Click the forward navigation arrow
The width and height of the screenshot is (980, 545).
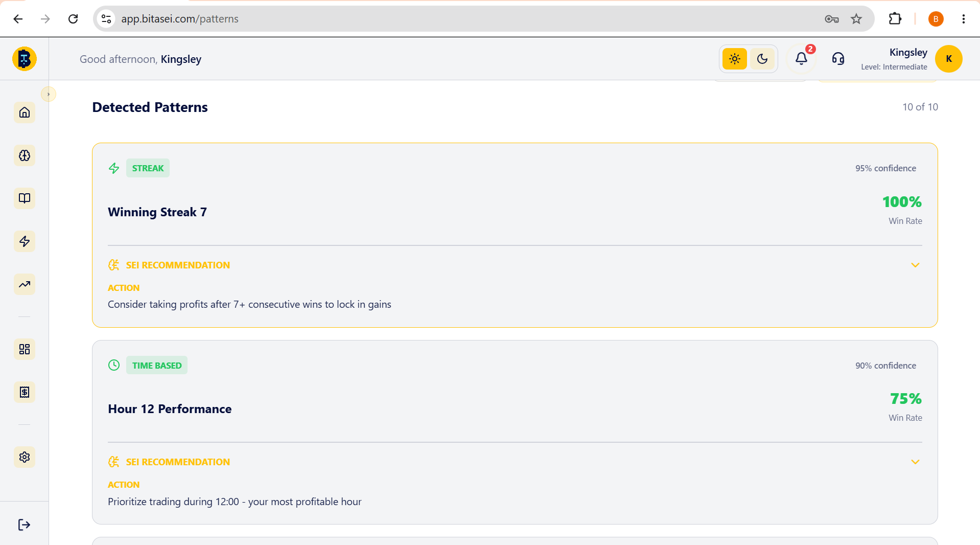45,19
